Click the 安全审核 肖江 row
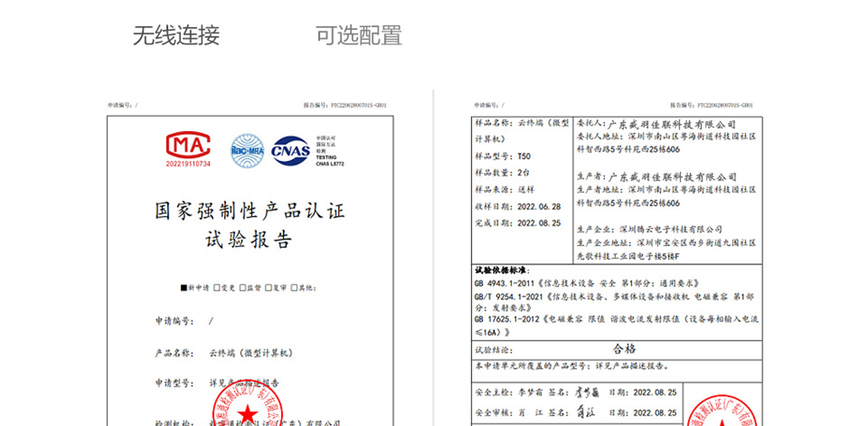 click(575, 412)
